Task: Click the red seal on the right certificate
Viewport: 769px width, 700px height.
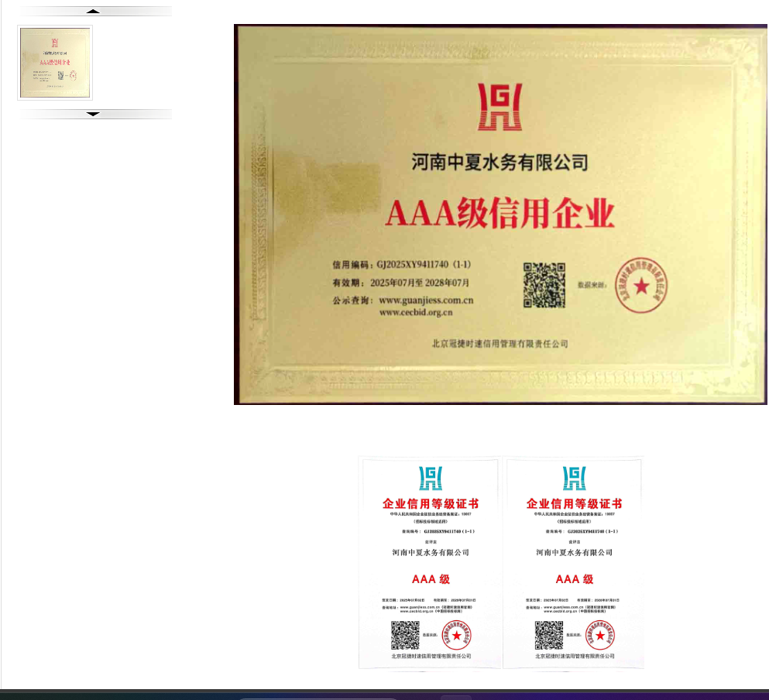Action: click(600, 635)
